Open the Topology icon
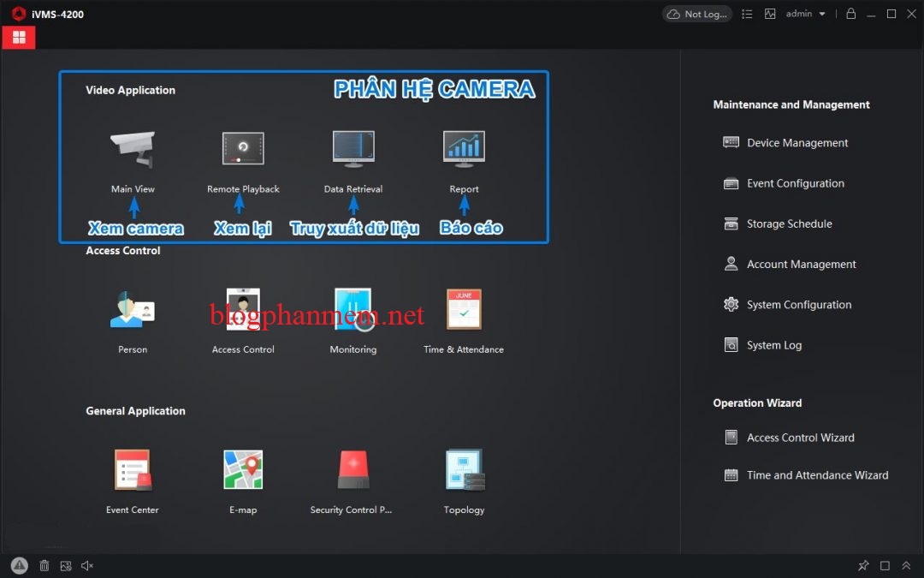 pos(465,470)
